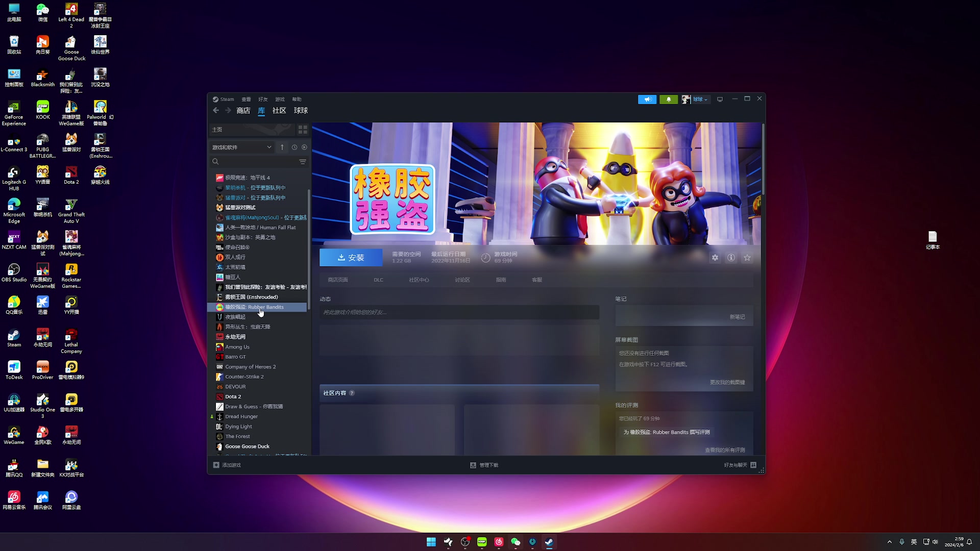Viewport: 980px width, 551px height.
Task: Select The Forest in library list
Action: click(257, 437)
